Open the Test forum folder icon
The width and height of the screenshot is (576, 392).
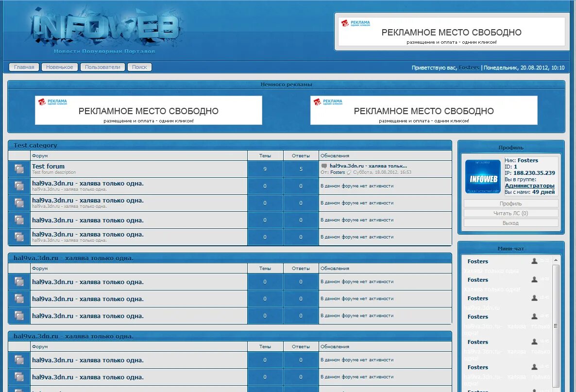(x=18, y=169)
